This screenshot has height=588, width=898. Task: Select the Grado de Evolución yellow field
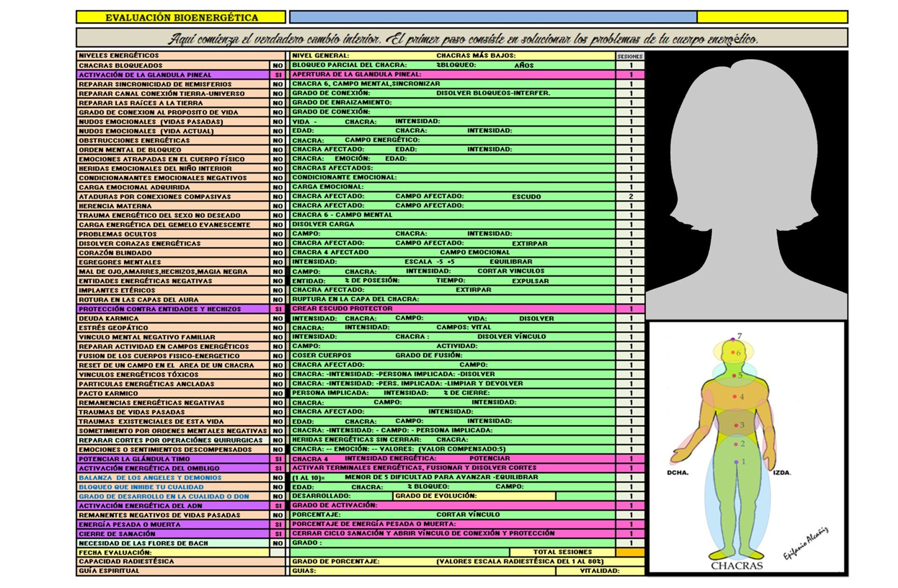click(474, 496)
